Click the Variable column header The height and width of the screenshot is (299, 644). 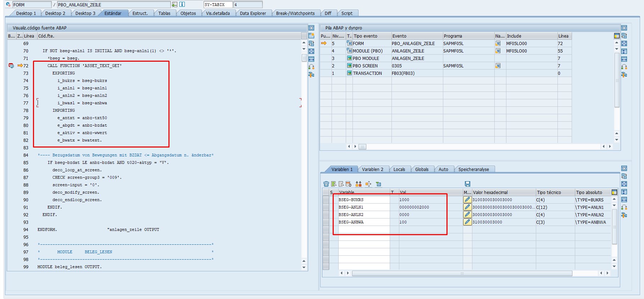[x=364, y=192]
